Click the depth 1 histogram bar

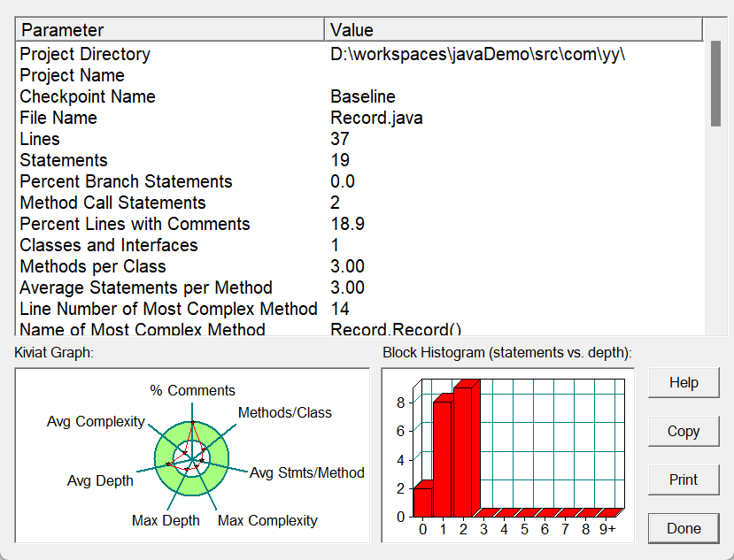click(x=443, y=457)
